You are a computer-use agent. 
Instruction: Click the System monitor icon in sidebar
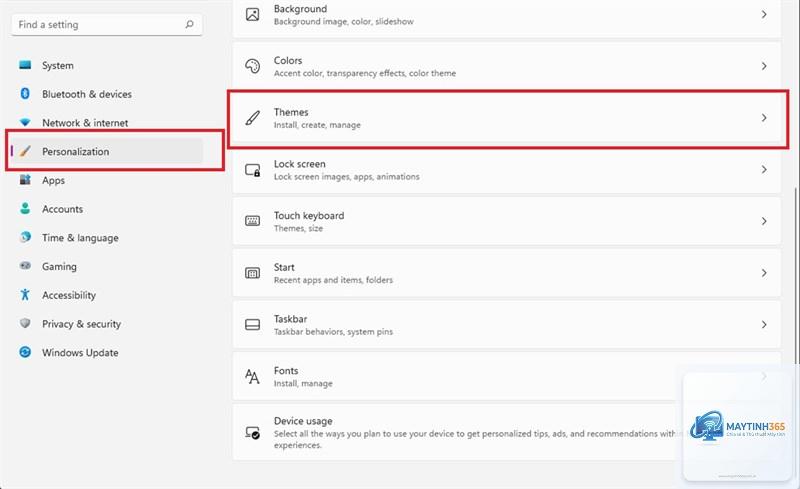25,65
